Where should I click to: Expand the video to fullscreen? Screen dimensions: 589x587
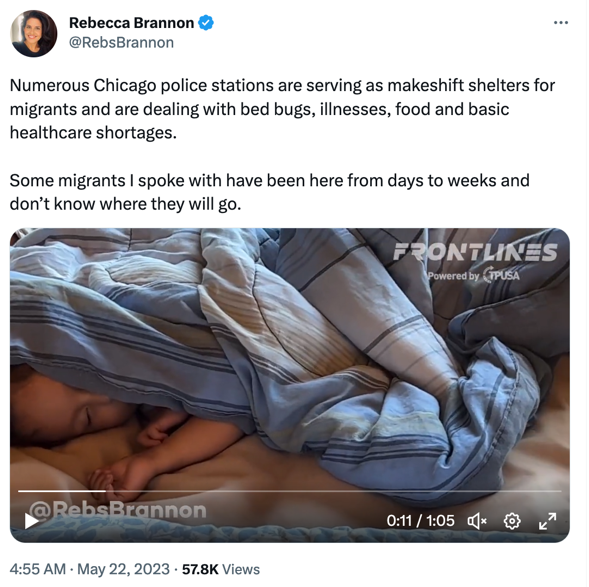[x=547, y=521]
